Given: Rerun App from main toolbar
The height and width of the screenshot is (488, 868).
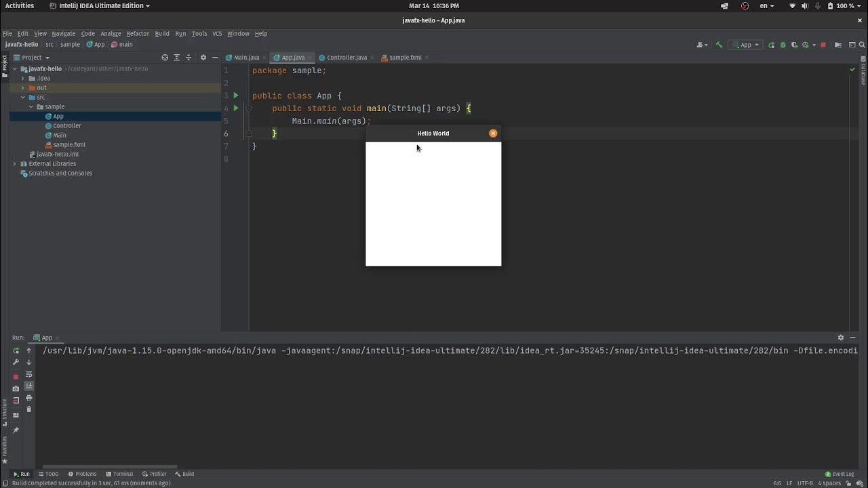Looking at the screenshot, I should pos(771,45).
